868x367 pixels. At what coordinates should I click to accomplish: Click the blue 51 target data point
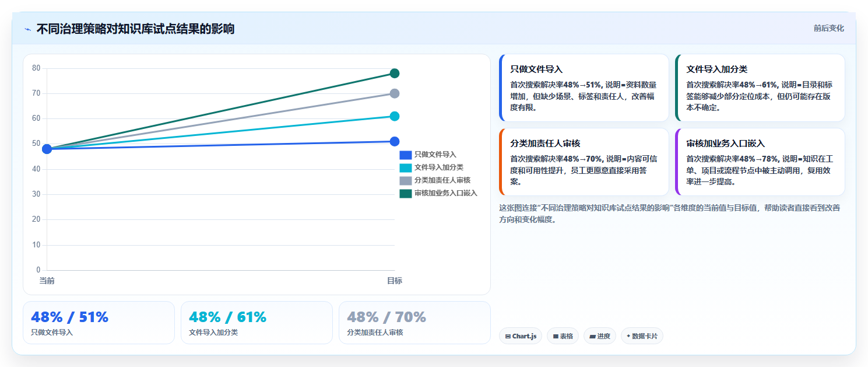[395, 141]
